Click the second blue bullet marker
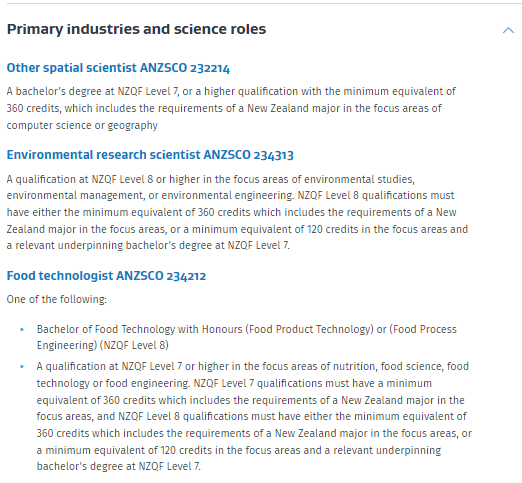The height and width of the screenshot is (483, 522). 22,367
